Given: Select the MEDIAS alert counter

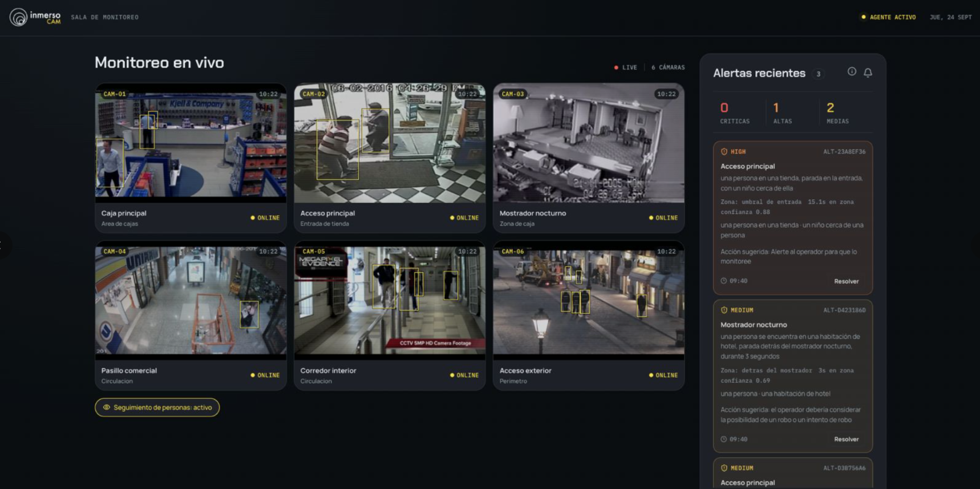Looking at the screenshot, I should [x=837, y=112].
